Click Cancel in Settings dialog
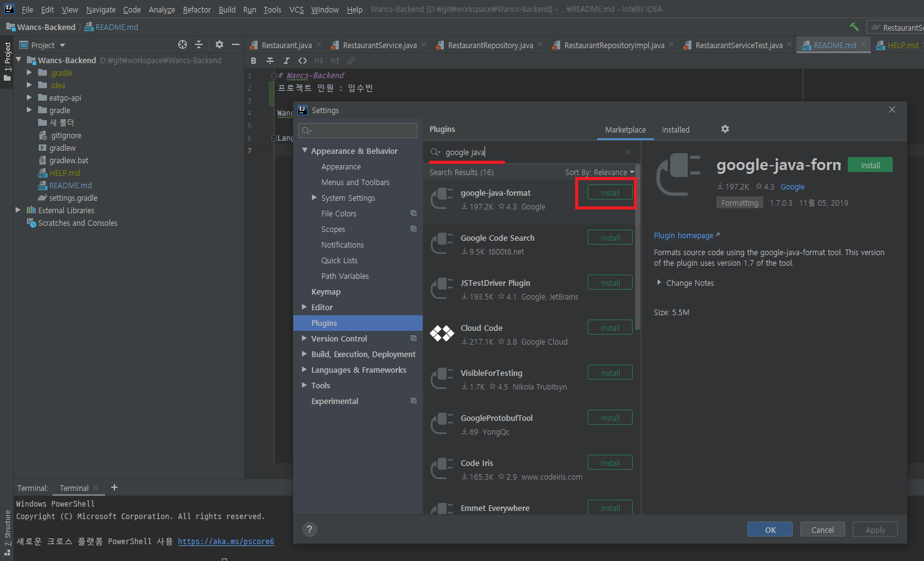The image size is (924, 561). pos(823,529)
